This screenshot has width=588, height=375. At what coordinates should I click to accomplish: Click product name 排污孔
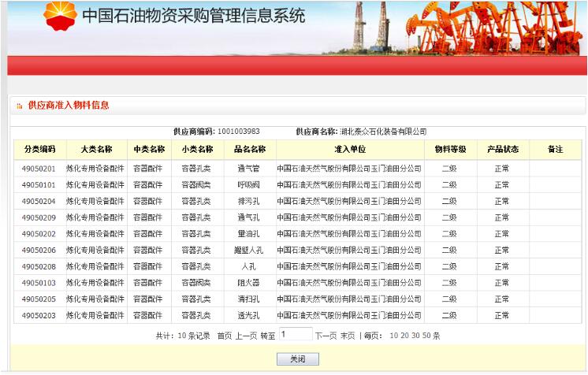(248, 202)
